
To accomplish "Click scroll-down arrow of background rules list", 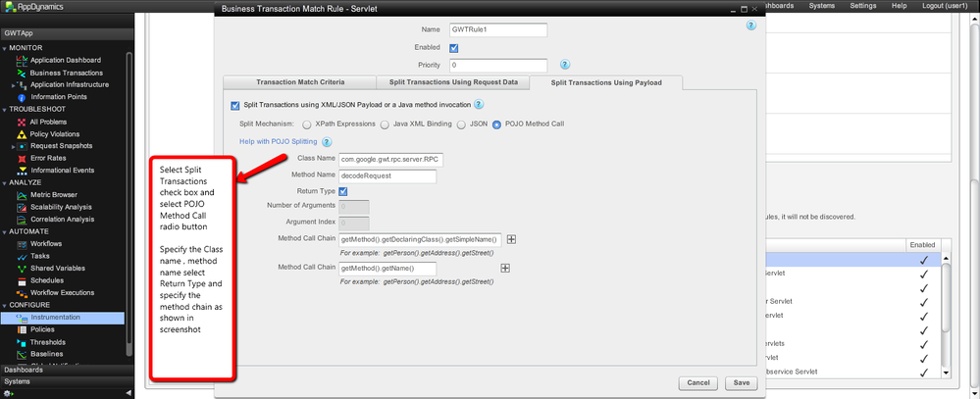I will point(946,373).
